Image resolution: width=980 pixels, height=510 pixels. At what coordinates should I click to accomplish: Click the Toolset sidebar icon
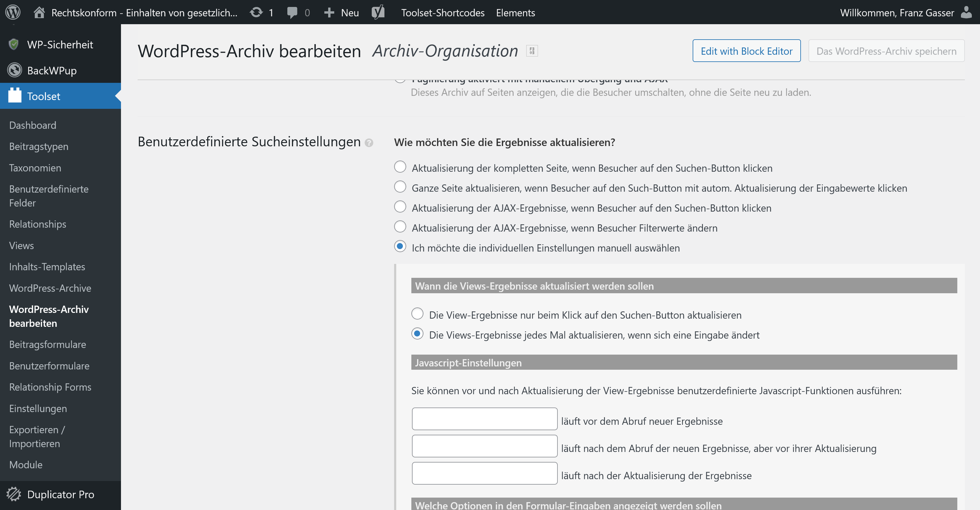tap(15, 96)
